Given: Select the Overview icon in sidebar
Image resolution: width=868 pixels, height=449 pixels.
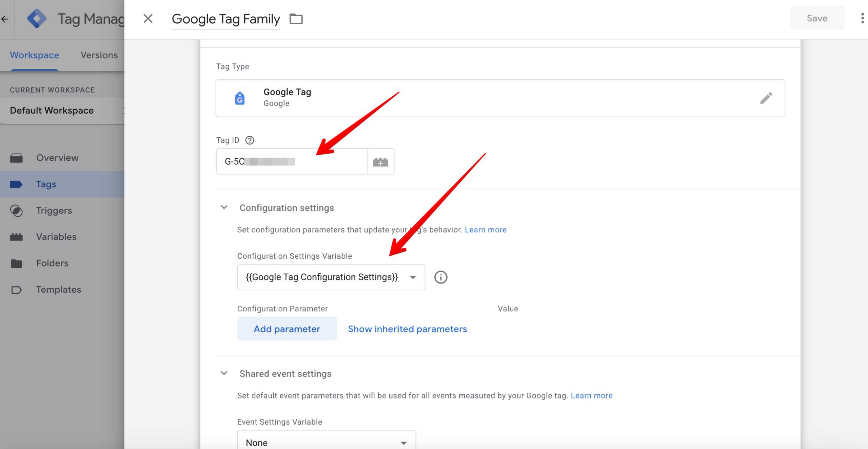Looking at the screenshot, I should pyautogui.click(x=16, y=157).
